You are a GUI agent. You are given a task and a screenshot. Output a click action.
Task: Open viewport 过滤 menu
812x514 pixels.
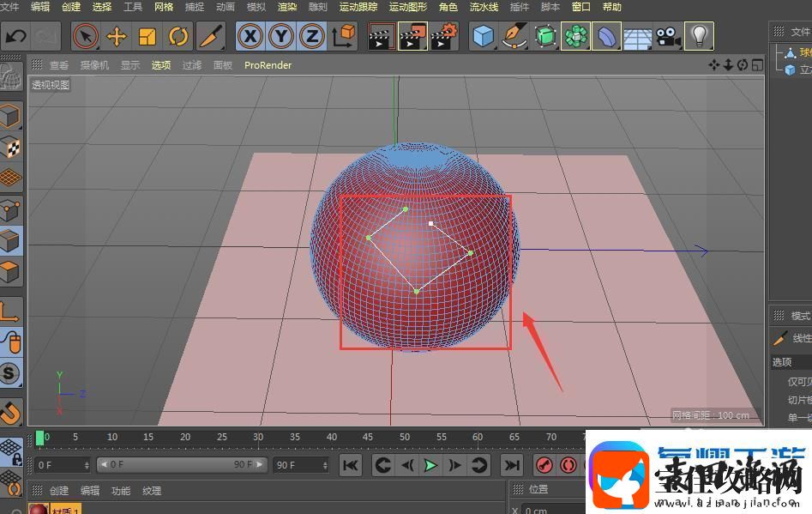(x=192, y=65)
